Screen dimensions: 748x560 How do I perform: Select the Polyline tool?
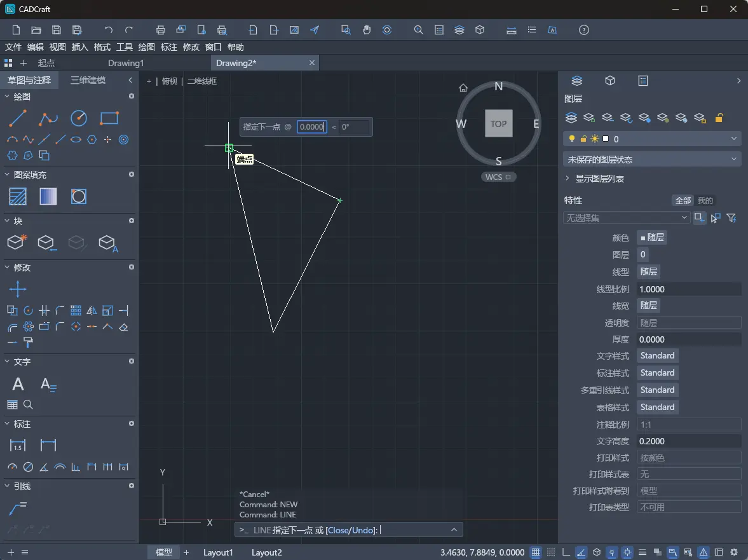tap(48, 118)
